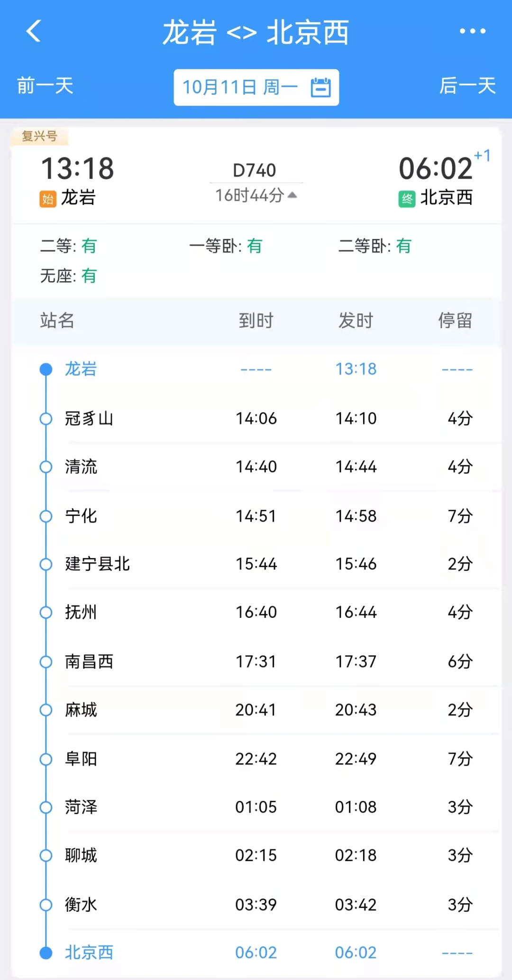Click the D740 train number
The width and height of the screenshot is (512, 980).
coord(255,171)
